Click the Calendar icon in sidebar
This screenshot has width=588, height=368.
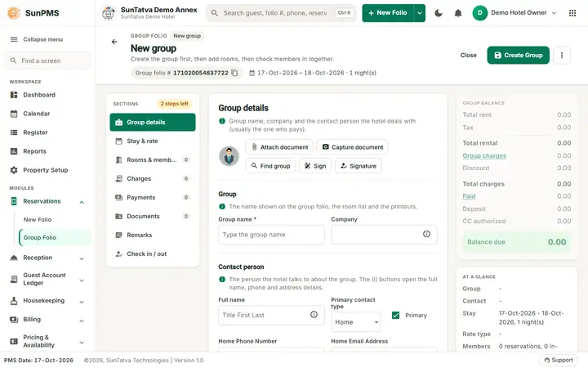tap(14, 114)
